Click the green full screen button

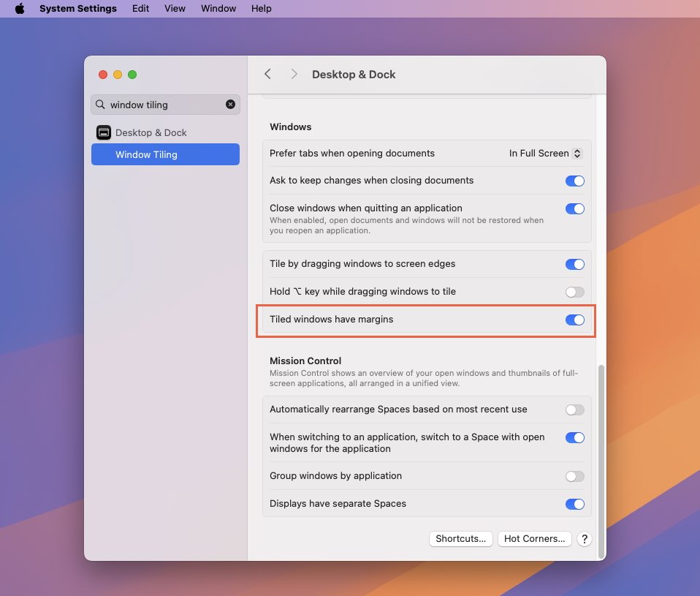coord(132,75)
